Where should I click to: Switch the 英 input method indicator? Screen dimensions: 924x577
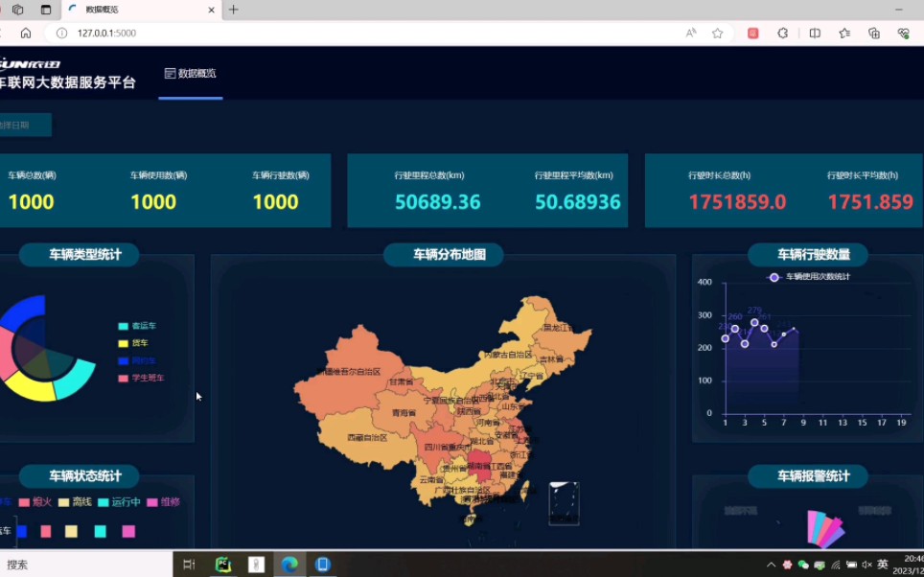coord(883,565)
